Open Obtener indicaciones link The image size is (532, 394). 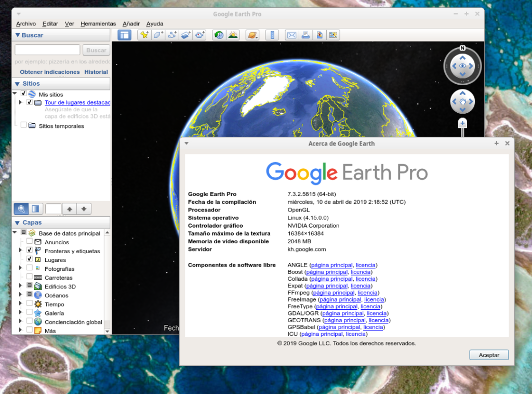coord(50,72)
